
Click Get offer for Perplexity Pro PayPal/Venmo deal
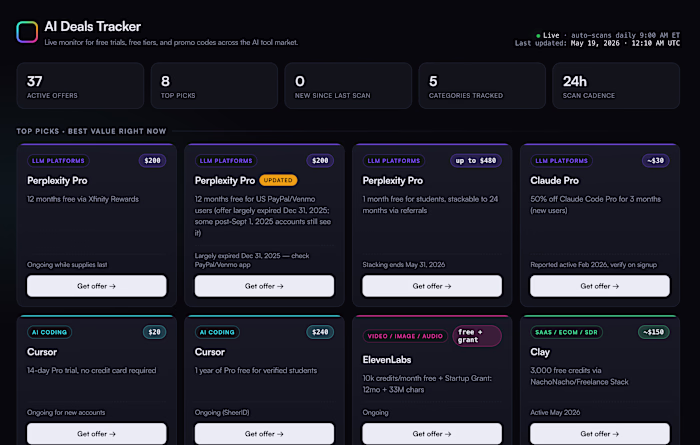[x=264, y=286]
